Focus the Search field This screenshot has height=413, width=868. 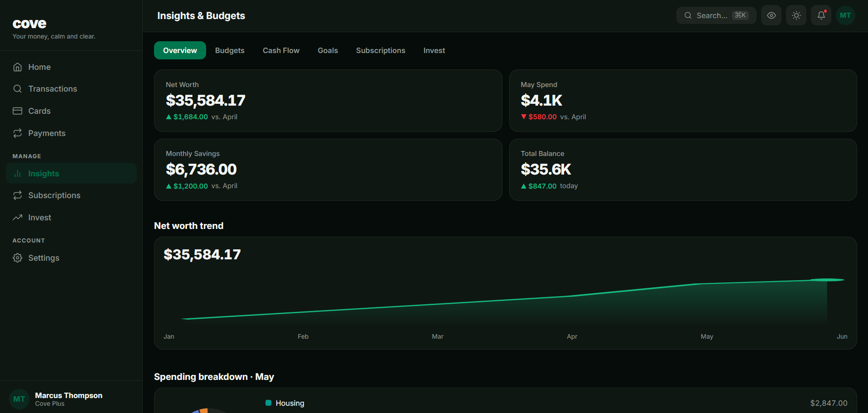(716, 15)
